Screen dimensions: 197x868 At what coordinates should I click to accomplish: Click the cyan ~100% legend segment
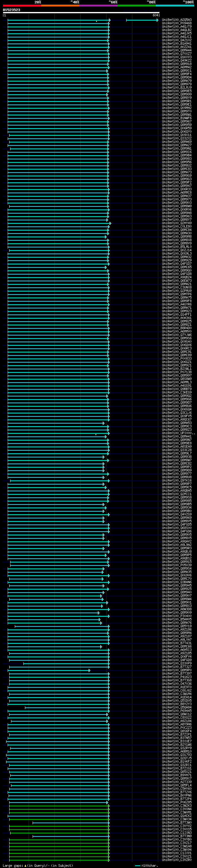[175, 6]
